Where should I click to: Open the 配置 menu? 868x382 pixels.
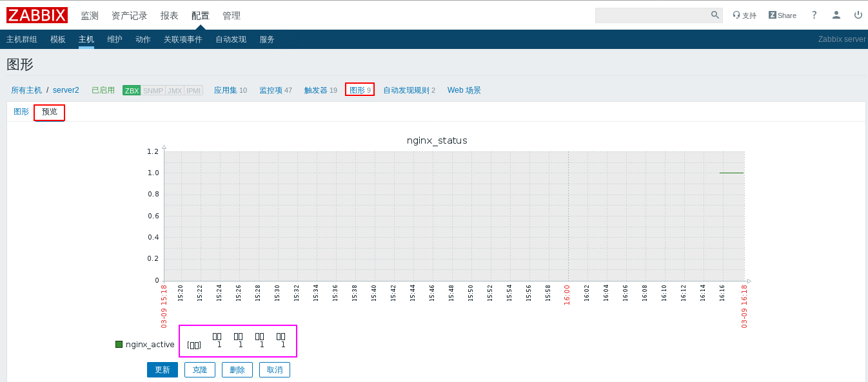201,15
